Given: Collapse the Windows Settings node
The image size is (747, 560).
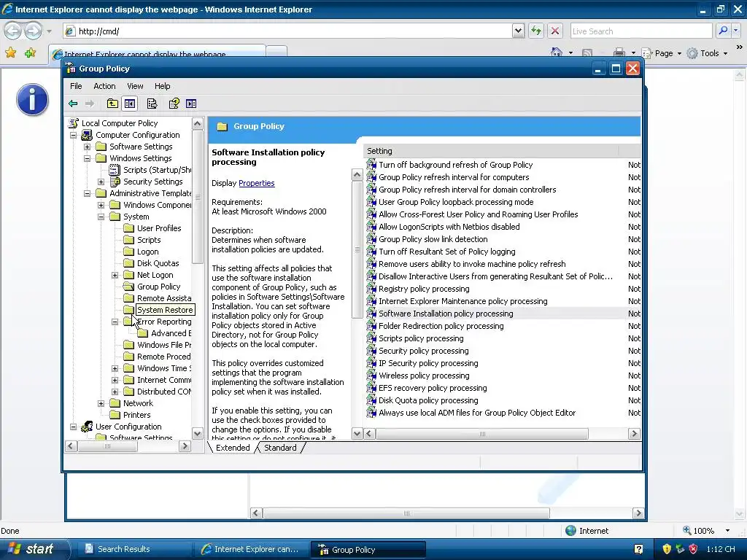Looking at the screenshot, I should coord(88,158).
